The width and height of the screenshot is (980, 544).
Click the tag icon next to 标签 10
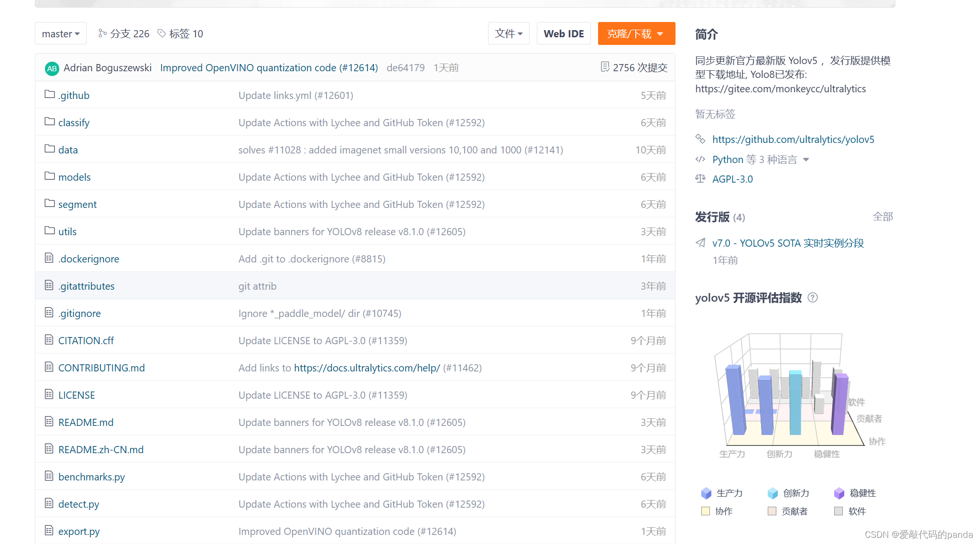162,33
